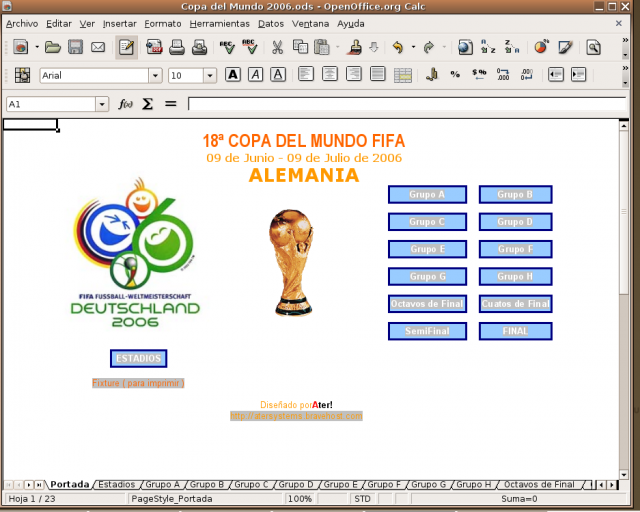
Task: Open the Name Box dropdown arrow
Action: [x=102, y=105]
